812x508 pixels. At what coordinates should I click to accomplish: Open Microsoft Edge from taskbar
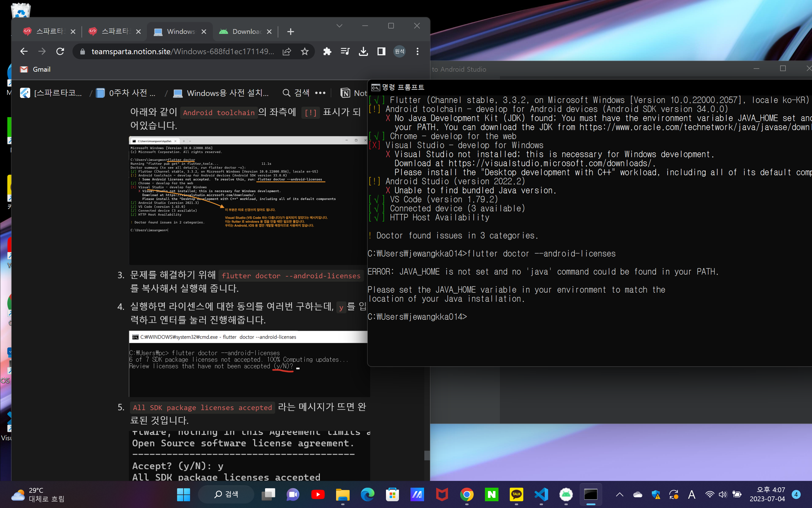367,494
